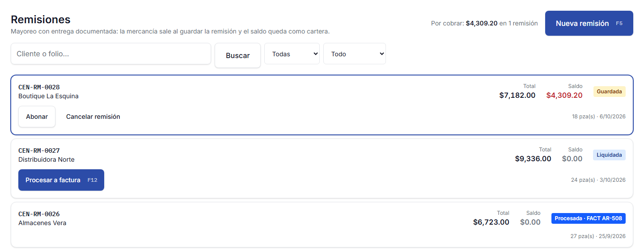
Task: Click the Liquidada status badge
Action: (x=609, y=155)
